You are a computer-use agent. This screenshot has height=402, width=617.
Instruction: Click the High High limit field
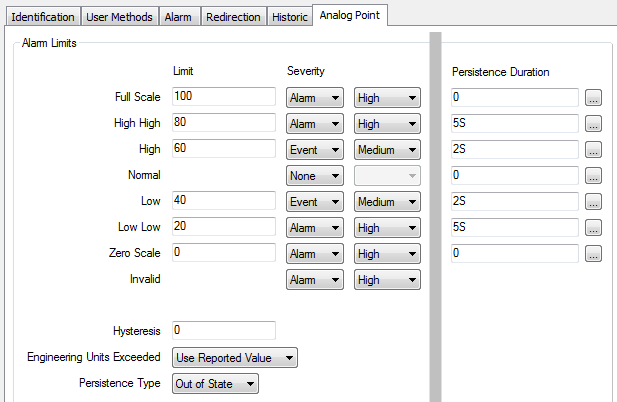pos(223,124)
